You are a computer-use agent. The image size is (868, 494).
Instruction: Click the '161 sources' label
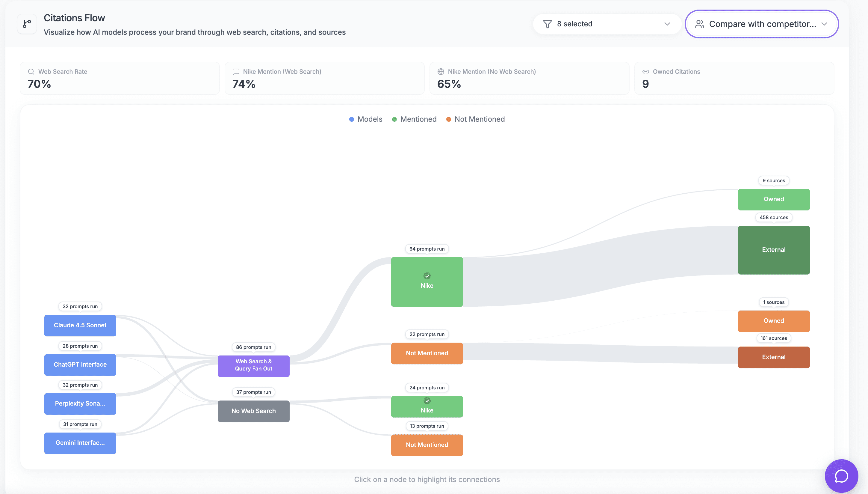pos(774,338)
